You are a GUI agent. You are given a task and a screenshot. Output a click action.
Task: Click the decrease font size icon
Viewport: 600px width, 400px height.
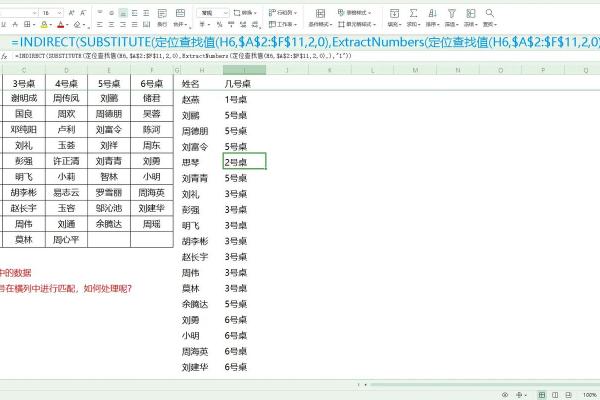click(x=83, y=12)
